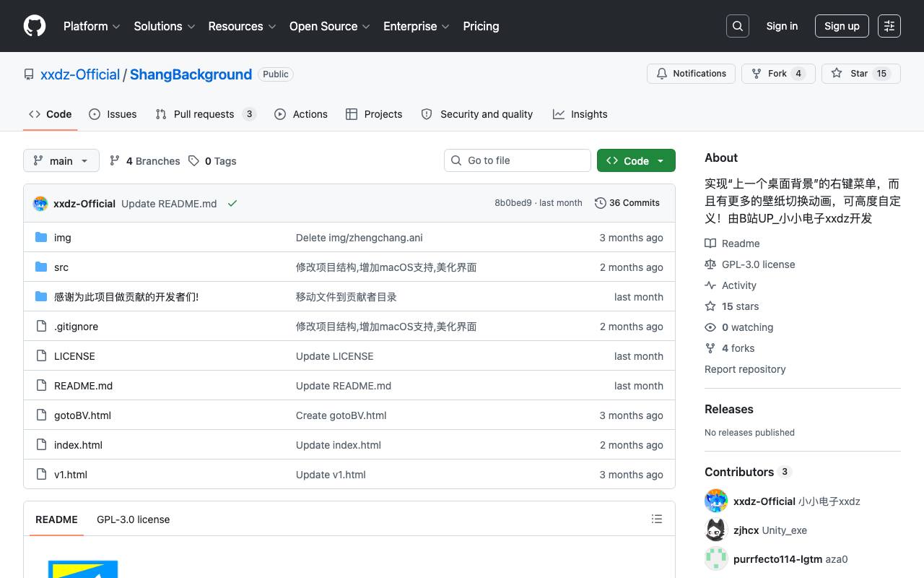Viewport: 924px width, 578px height.
Task: Open the Pricing page link
Action: [481, 26]
